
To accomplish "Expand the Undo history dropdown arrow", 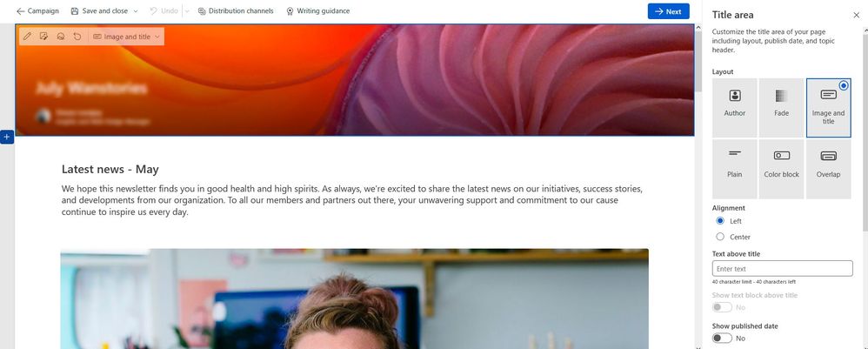I will (186, 11).
